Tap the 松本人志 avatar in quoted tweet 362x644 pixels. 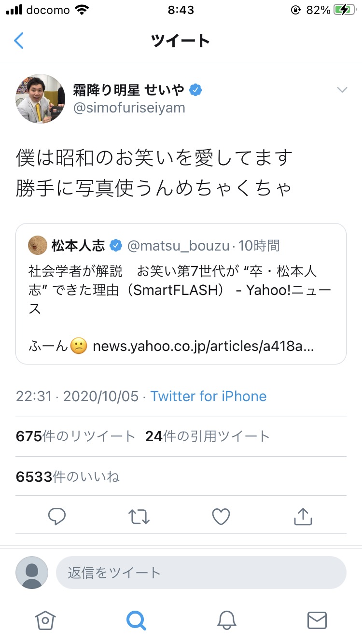pyautogui.click(x=38, y=246)
